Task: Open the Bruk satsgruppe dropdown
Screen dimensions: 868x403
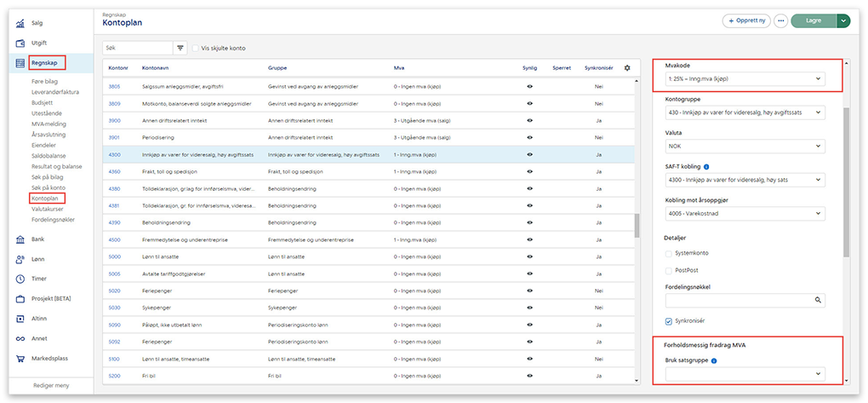Action: [745, 374]
